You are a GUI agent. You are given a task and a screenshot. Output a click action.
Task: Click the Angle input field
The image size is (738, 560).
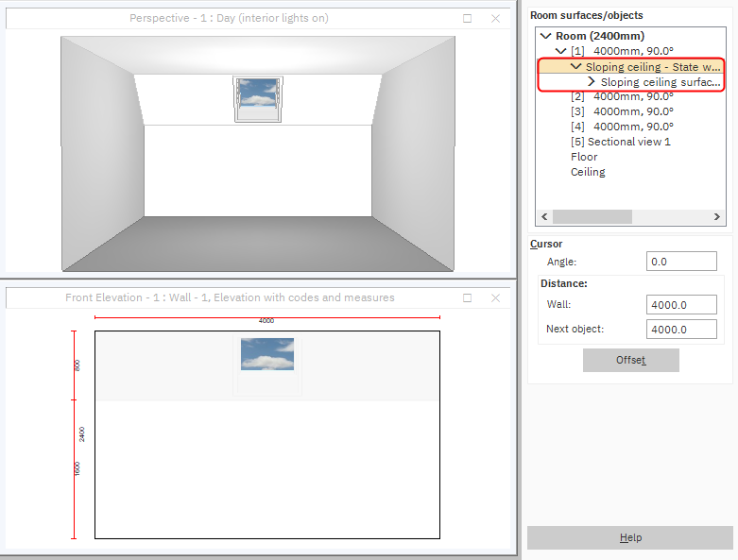[x=680, y=262]
